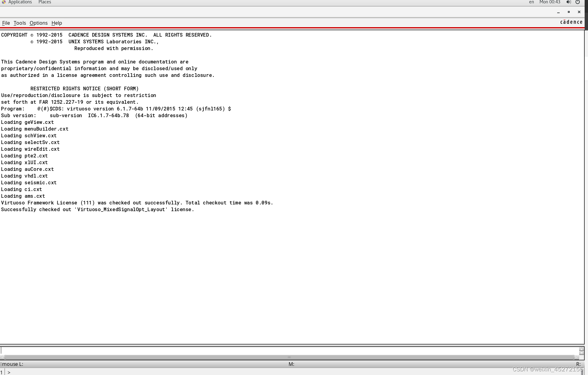Click the horizontal scrollbar left arrow
The image size is (588, 375).
tap(2, 357)
